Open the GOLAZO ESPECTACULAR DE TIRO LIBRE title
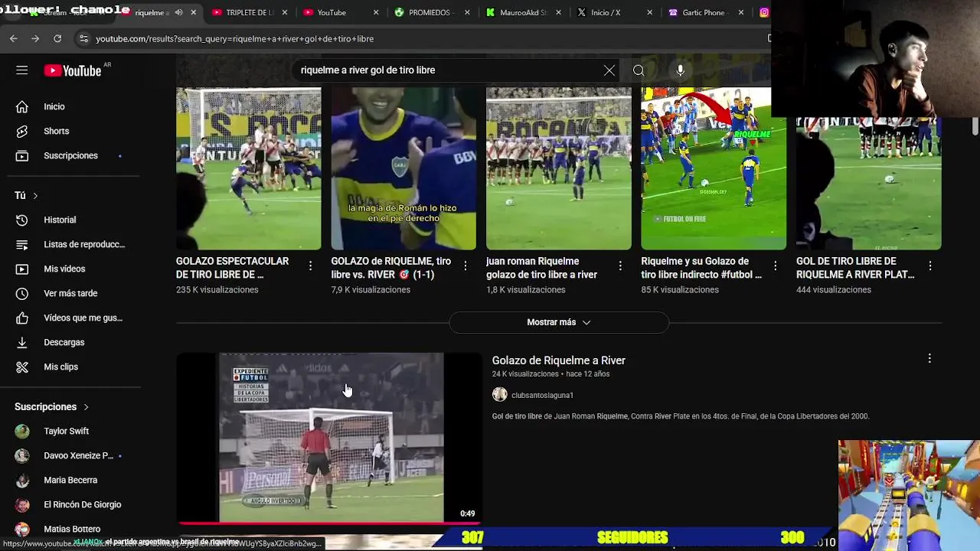The height and width of the screenshot is (551, 980). tap(233, 268)
